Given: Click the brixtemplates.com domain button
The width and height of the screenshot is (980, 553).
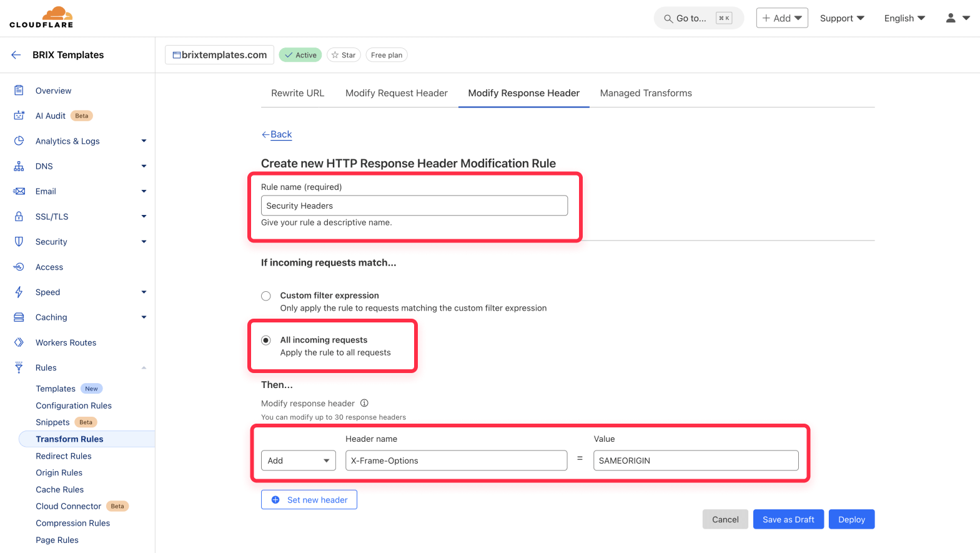Looking at the screenshot, I should coord(219,55).
